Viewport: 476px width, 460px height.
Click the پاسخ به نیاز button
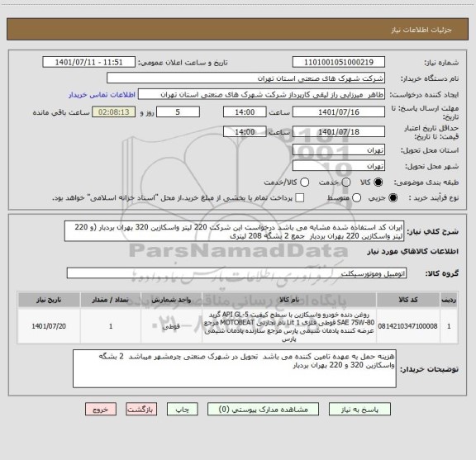(x=359, y=410)
